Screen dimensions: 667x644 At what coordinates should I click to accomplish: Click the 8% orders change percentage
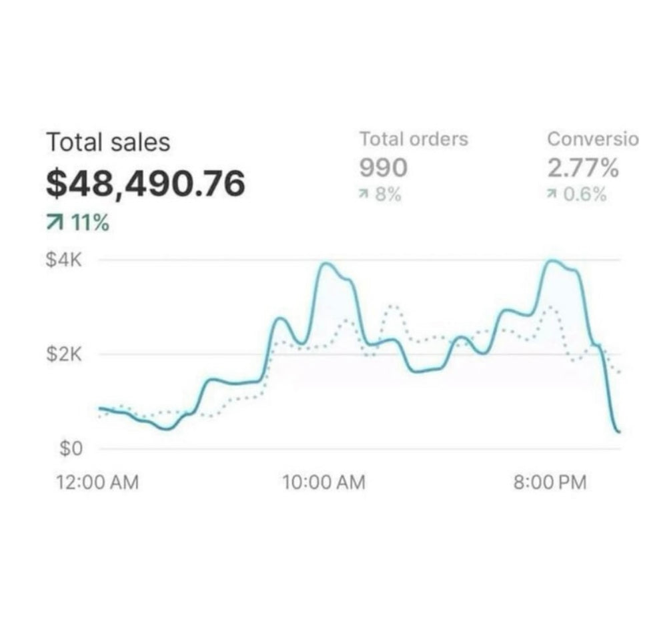388,195
